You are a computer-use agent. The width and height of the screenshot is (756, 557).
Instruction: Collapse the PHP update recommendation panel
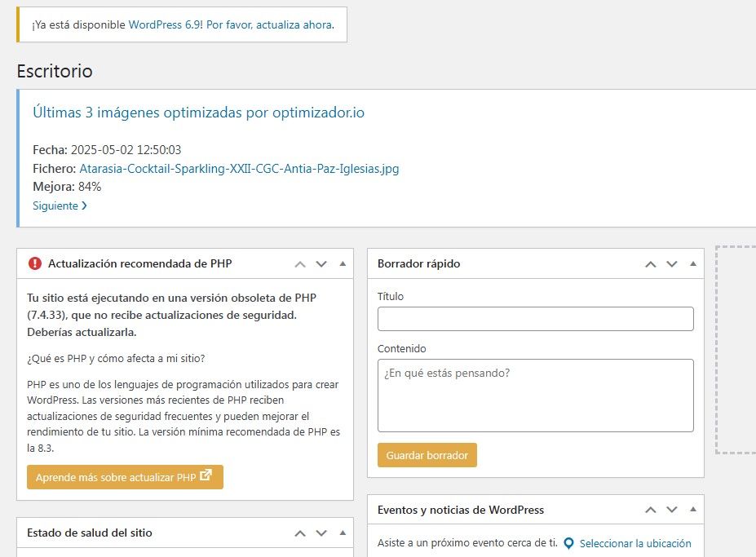343,264
